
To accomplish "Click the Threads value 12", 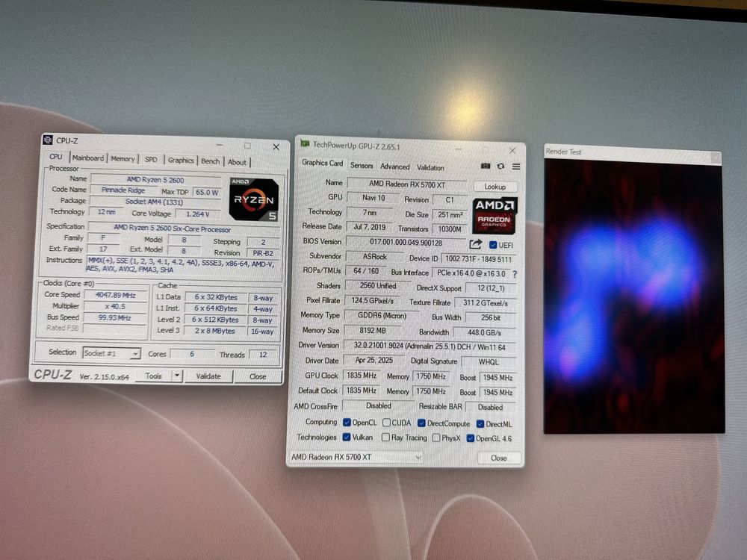I will [x=263, y=354].
